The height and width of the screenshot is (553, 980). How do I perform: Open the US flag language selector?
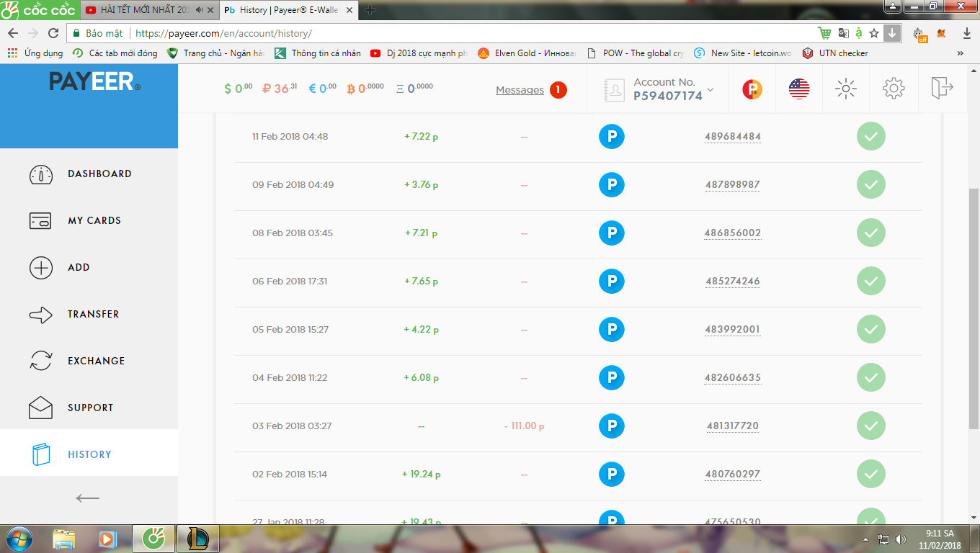[799, 89]
